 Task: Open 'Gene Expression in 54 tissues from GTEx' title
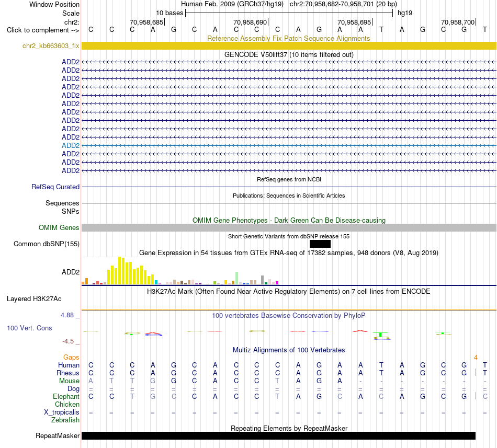[x=289, y=252]
